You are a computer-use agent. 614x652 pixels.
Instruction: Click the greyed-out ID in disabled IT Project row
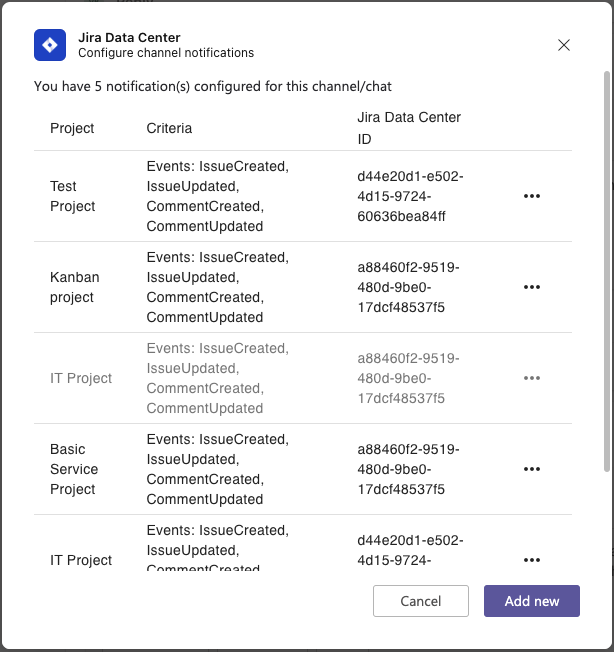tap(408, 378)
